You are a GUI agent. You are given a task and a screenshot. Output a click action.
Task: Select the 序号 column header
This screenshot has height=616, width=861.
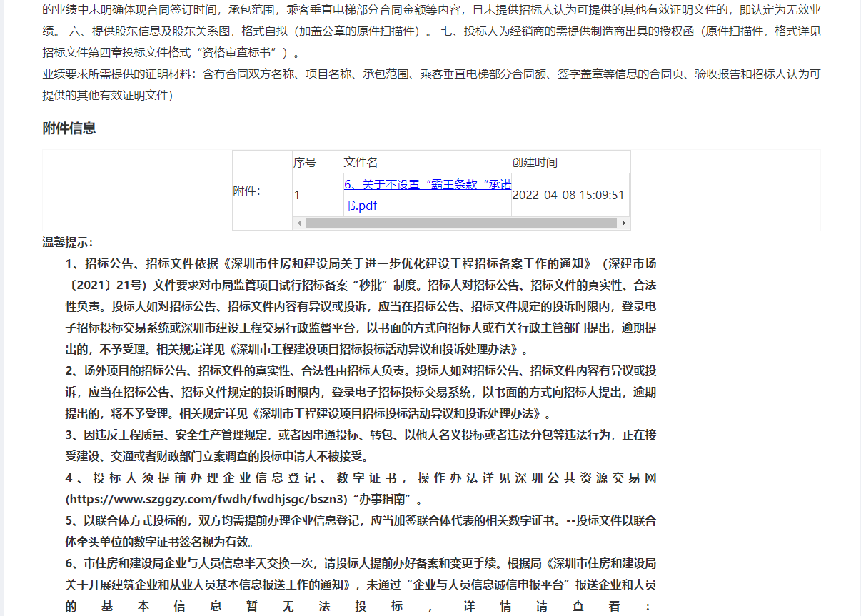(307, 162)
